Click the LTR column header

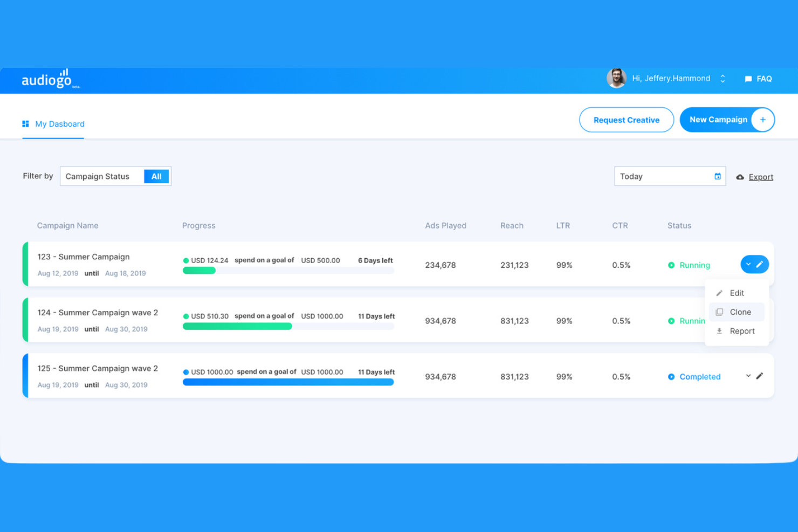tap(563, 225)
